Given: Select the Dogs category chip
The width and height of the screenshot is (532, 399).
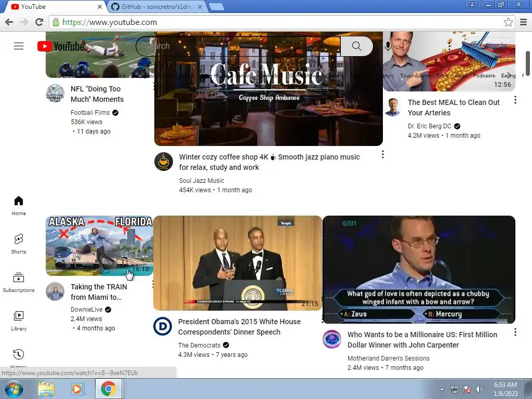Looking at the screenshot, I should [461, 76].
